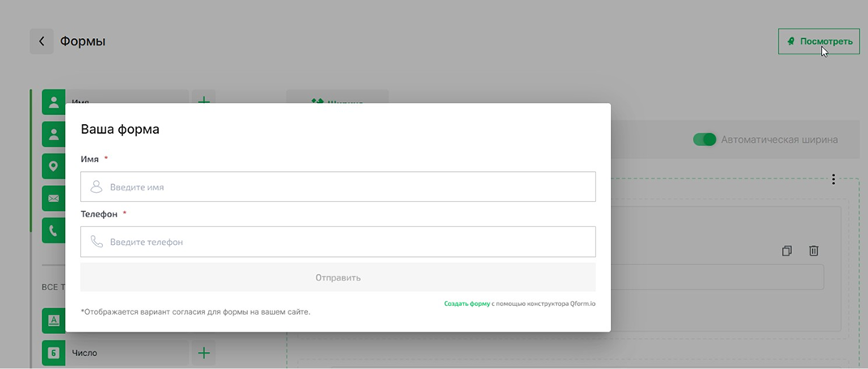Click the Посмотреть preview button
Screen dimensions: 868x369
819,41
